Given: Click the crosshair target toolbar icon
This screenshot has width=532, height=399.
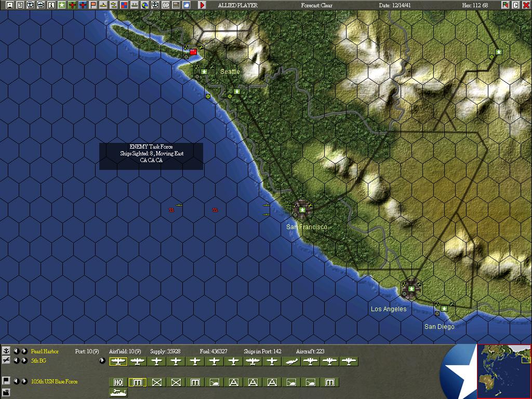Looking at the screenshot, I should (155, 5).
